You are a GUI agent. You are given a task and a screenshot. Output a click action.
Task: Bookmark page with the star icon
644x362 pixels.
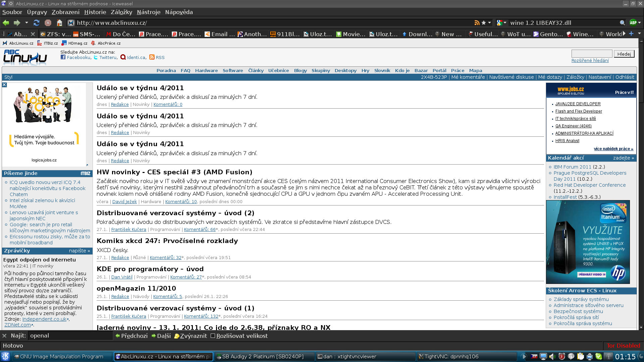tap(484, 23)
